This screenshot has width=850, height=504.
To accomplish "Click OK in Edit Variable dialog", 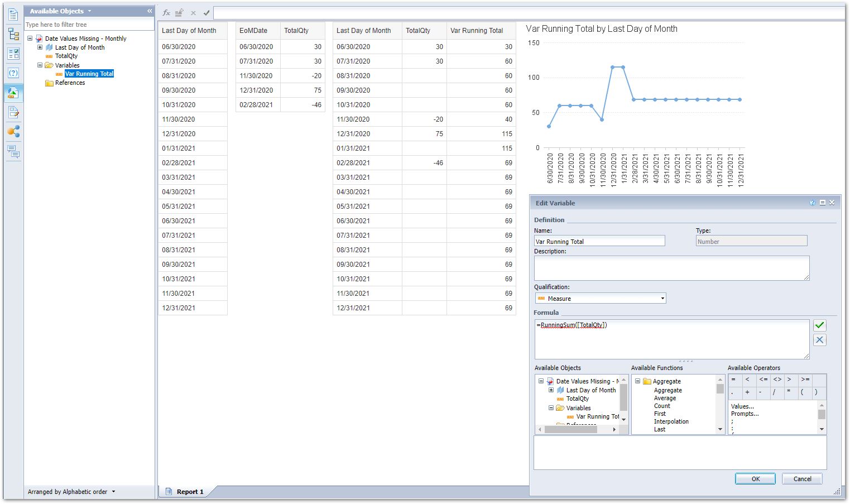I will 755,479.
